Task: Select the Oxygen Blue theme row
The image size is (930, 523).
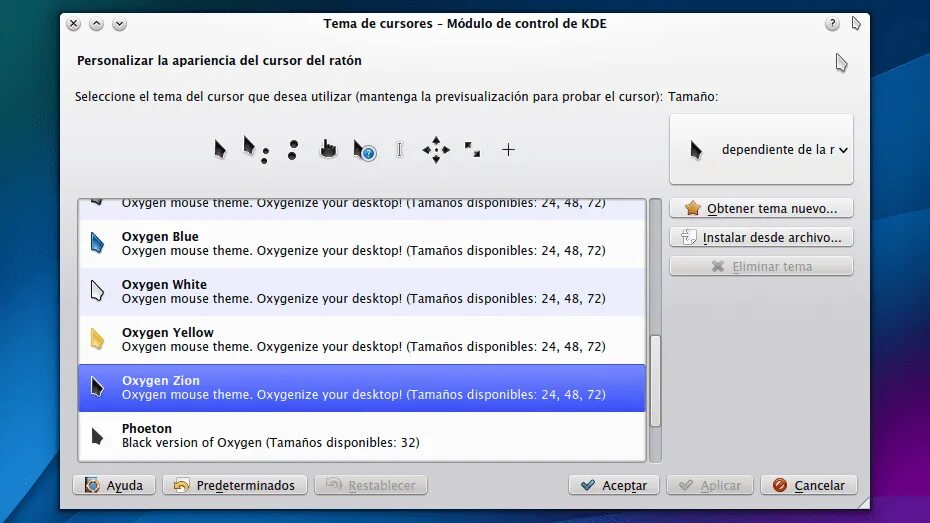Action: pyautogui.click(x=362, y=244)
